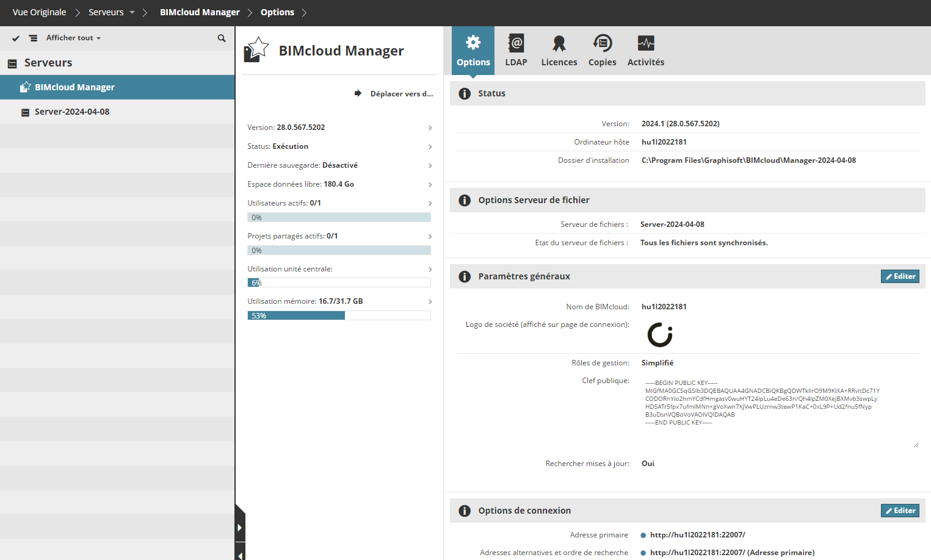Viewport: 931px width, 560px height.
Task: Open the Copies backup icon
Action: click(x=602, y=43)
